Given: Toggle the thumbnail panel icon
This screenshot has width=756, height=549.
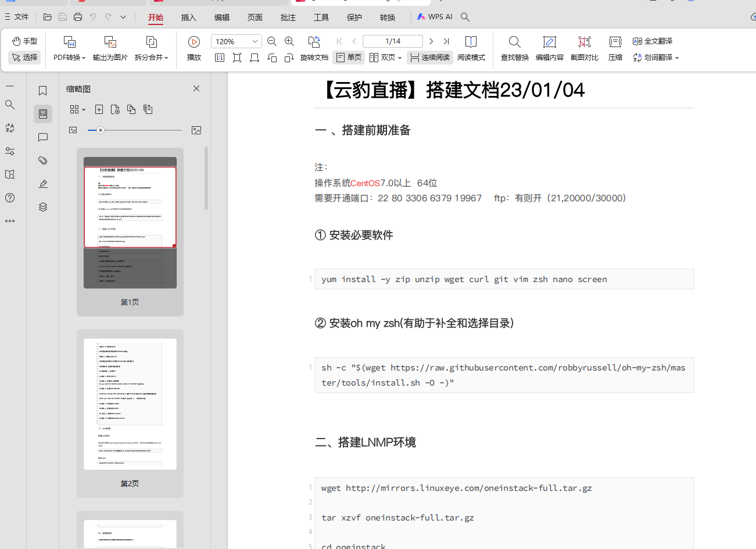Looking at the screenshot, I should point(43,114).
